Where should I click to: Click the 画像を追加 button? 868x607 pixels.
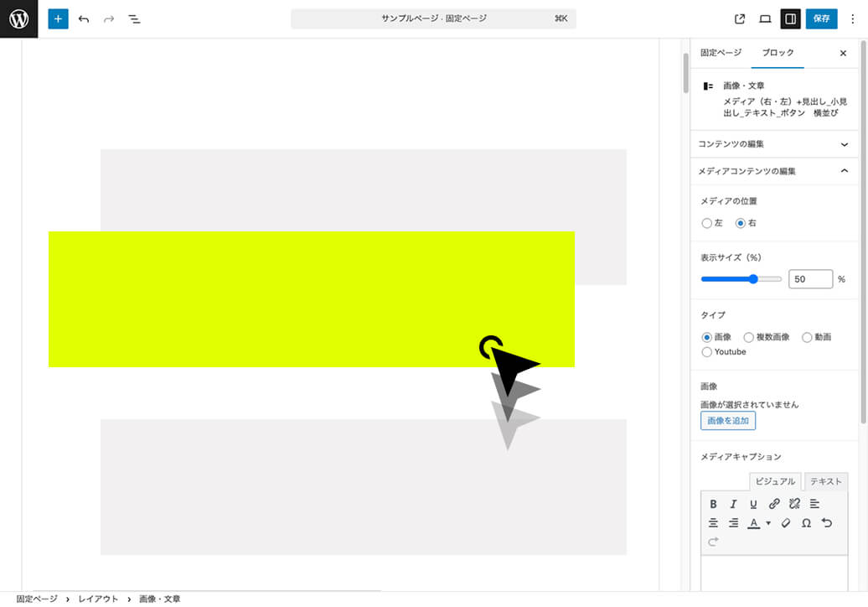pyautogui.click(x=727, y=421)
